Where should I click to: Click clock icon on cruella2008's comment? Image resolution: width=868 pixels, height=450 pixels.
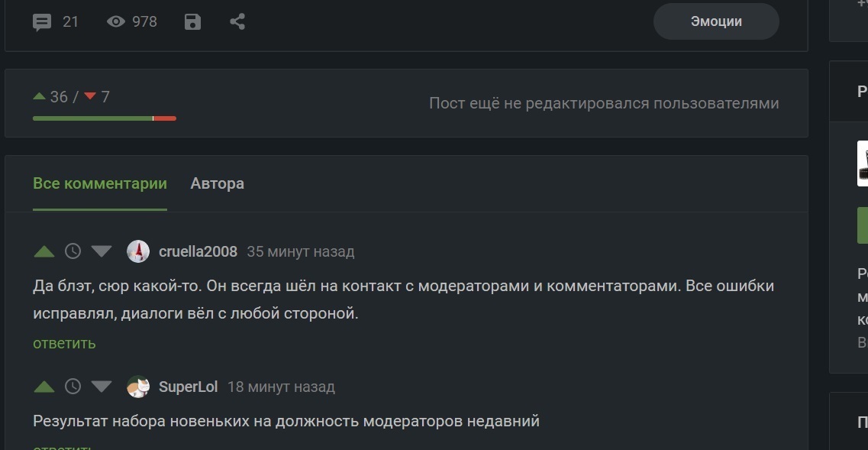coord(73,251)
